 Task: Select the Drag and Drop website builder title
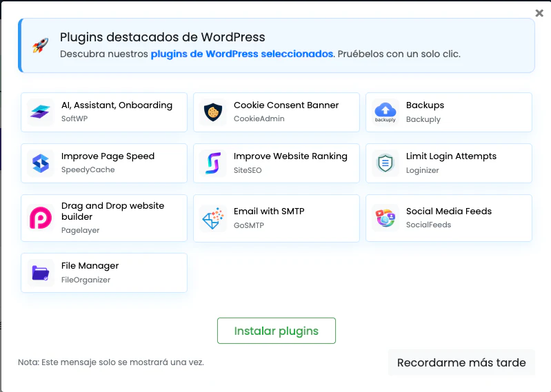pyautogui.click(x=112, y=211)
